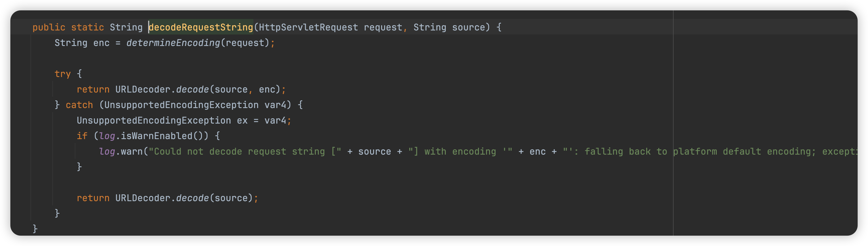Click the HttpServletRequest parameter type
868x246 pixels.
(x=308, y=27)
